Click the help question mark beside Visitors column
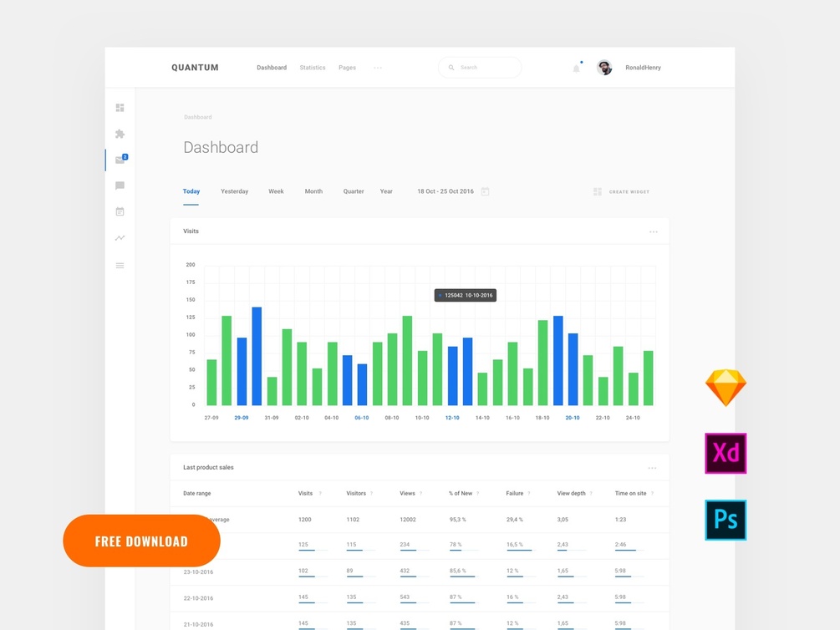Viewport: 840px width, 630px height. tap(371, 494)
